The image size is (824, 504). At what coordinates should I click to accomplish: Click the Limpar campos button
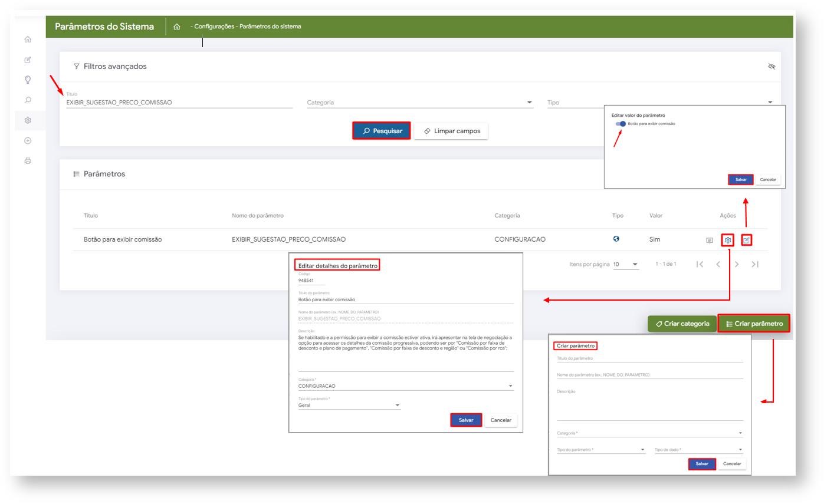(x=451, y=131)
